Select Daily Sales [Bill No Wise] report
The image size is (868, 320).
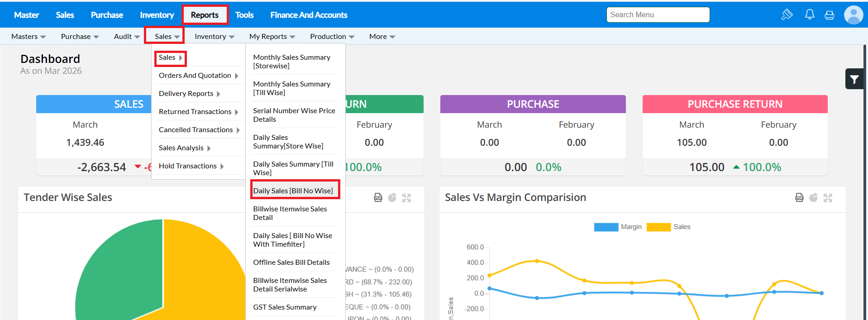(293, 191)
